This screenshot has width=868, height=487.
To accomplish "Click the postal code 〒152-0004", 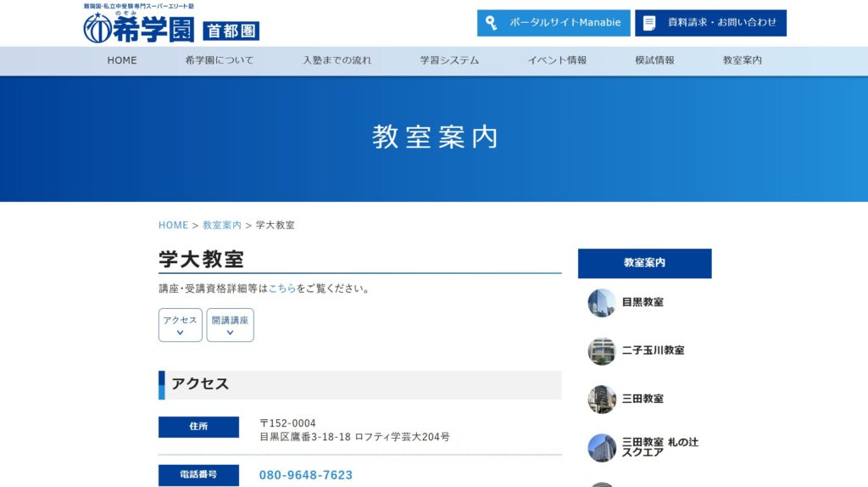I will 287,423.
